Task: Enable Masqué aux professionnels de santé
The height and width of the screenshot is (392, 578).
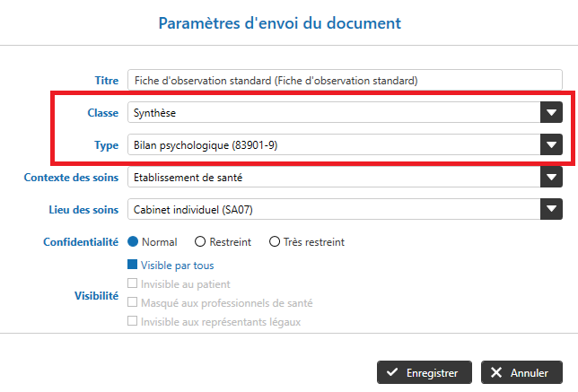Action: (x=133, y=303)
